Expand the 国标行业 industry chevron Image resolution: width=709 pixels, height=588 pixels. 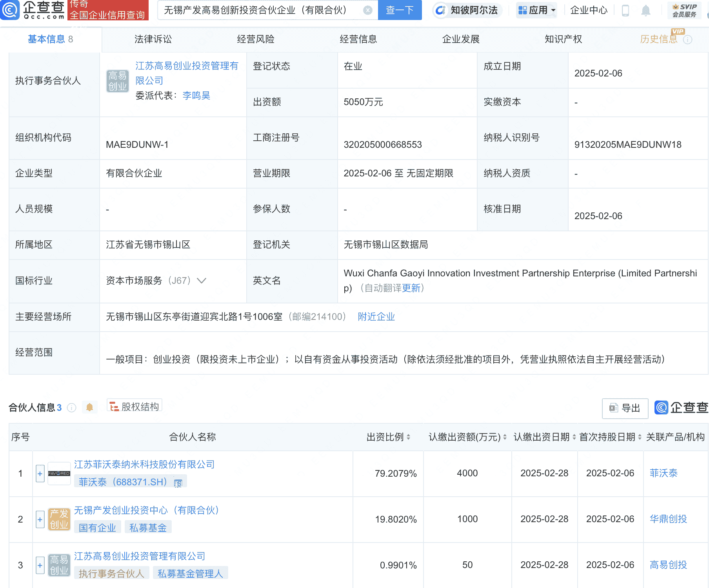(x=202, y=281)
